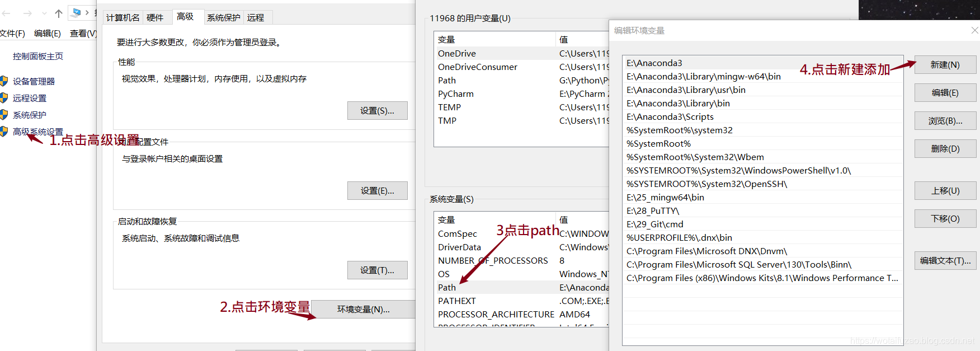Select system variable ComSpec row
This screenshot has width=980, height=351.
[x=521, y=233]
